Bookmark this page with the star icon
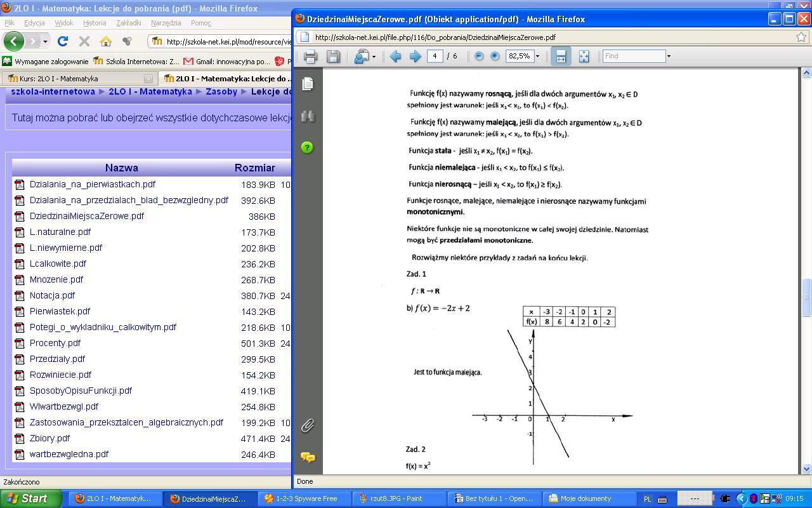 click(x=801, y=37)
